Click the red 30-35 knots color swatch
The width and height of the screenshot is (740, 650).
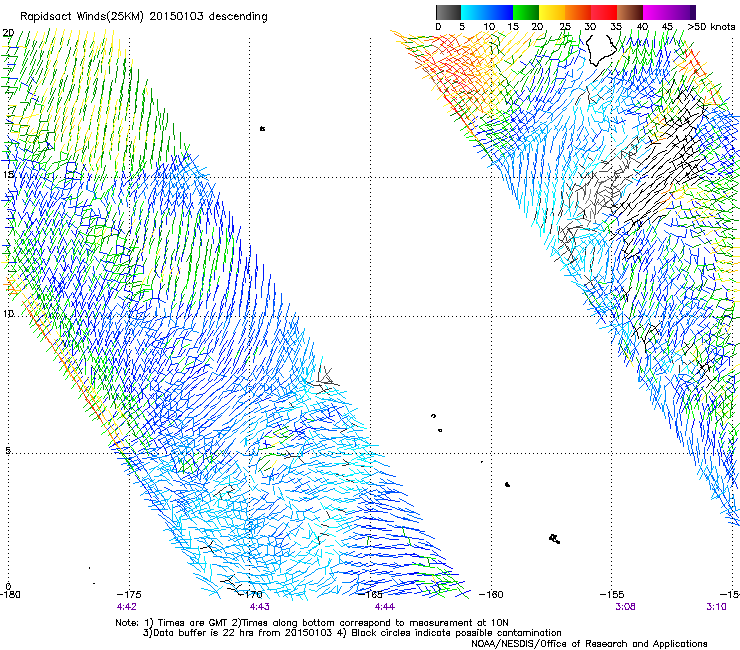[604, 12]
